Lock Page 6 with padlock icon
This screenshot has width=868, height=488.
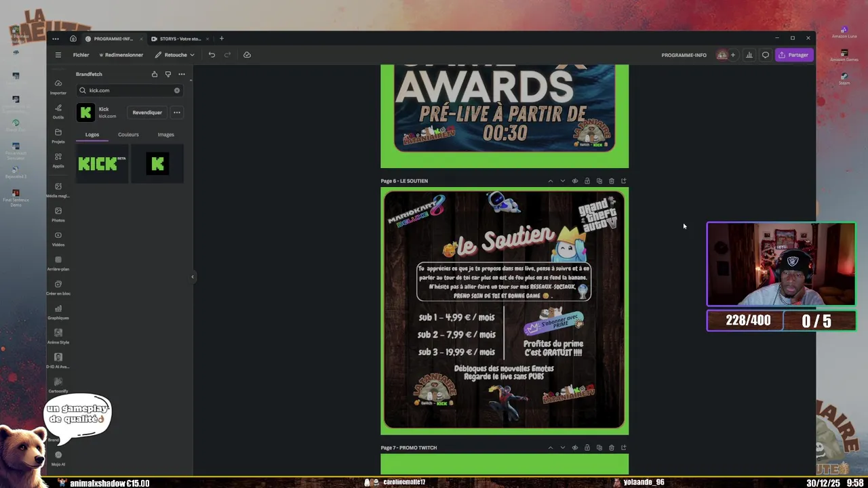pos(587,181)
